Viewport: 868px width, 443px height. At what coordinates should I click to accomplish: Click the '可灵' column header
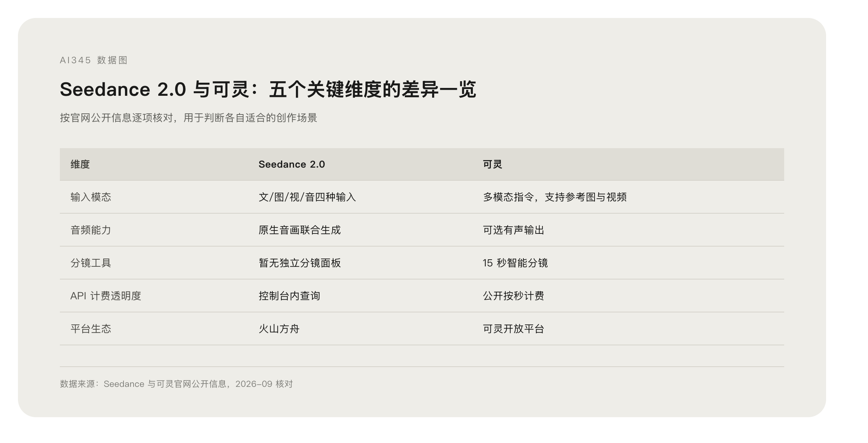point(492,164)
